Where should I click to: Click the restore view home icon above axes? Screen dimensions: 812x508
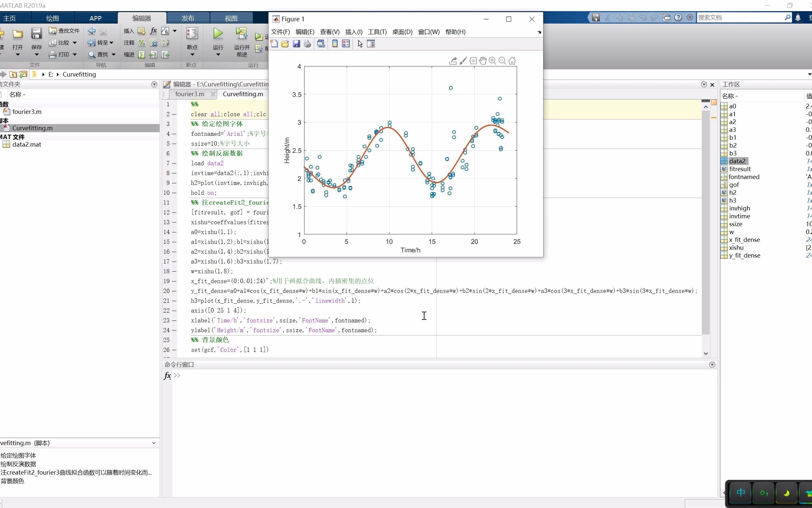coord(512,61)
